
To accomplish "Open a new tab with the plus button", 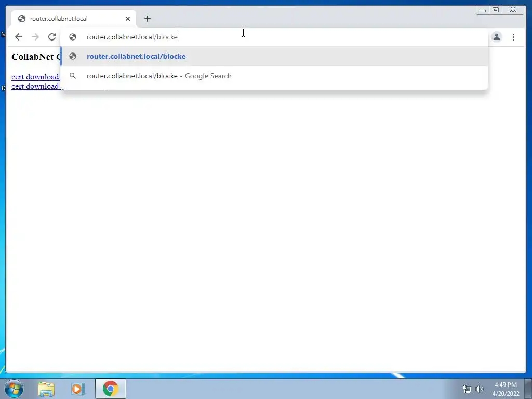I will (147, 19).
